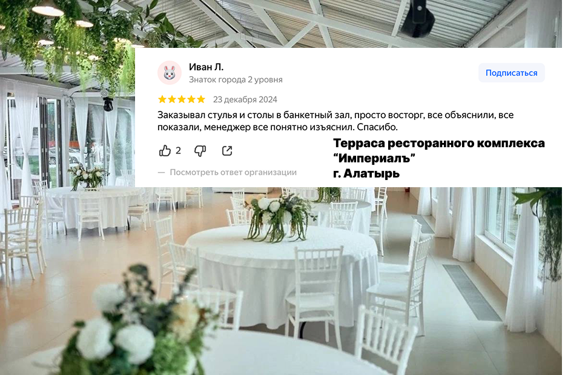Click the Терраса ресторанного комплекса caption

coord(439,143)
